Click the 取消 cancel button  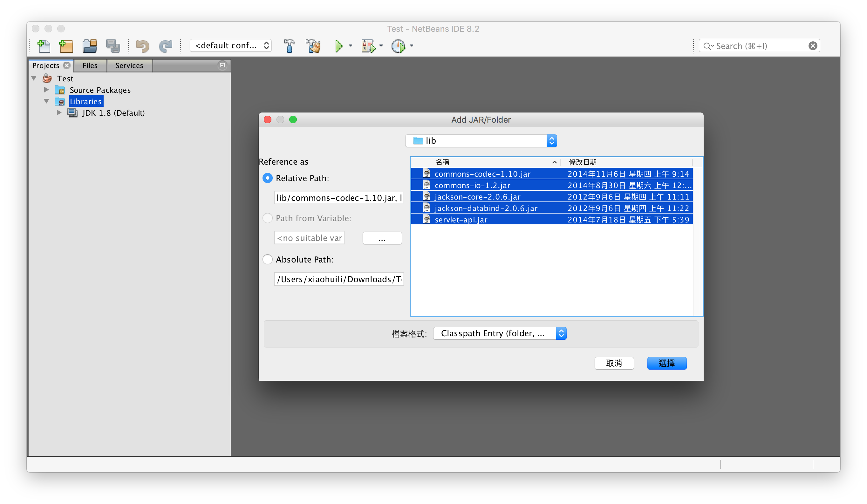(614, 363)
